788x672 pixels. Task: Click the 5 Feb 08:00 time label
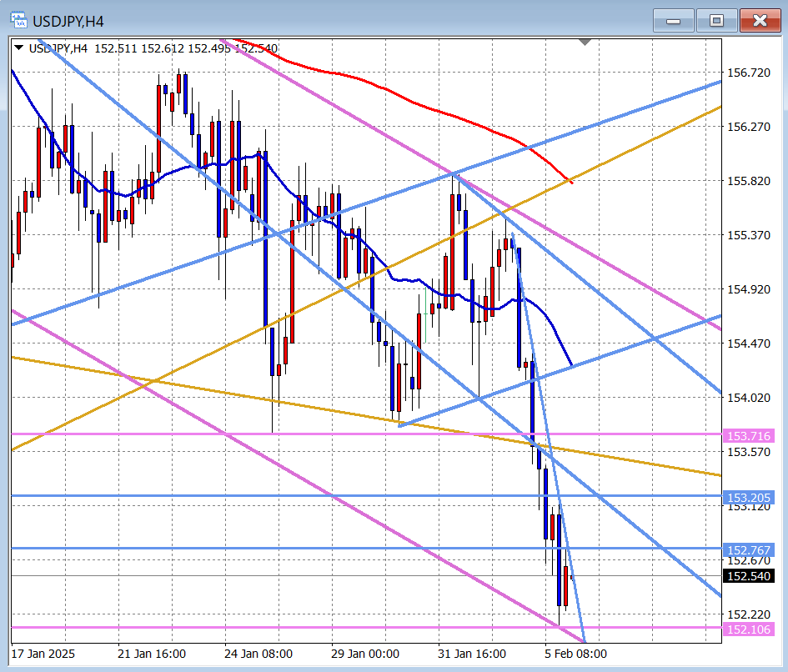575,654
